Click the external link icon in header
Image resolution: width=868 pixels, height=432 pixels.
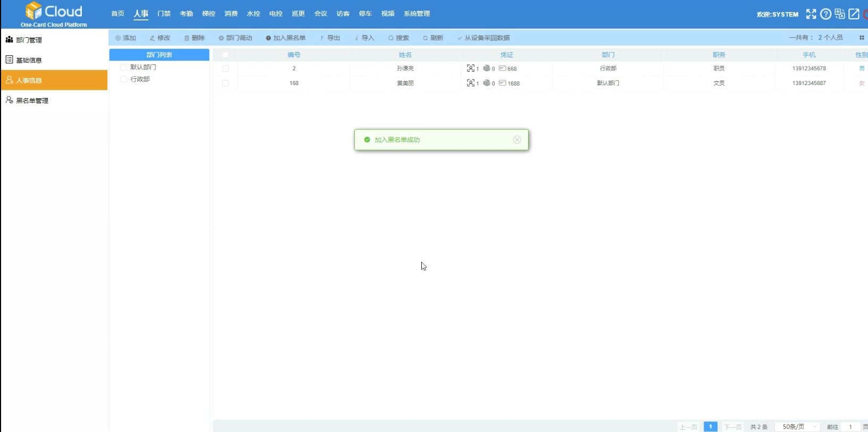[854, 14]
